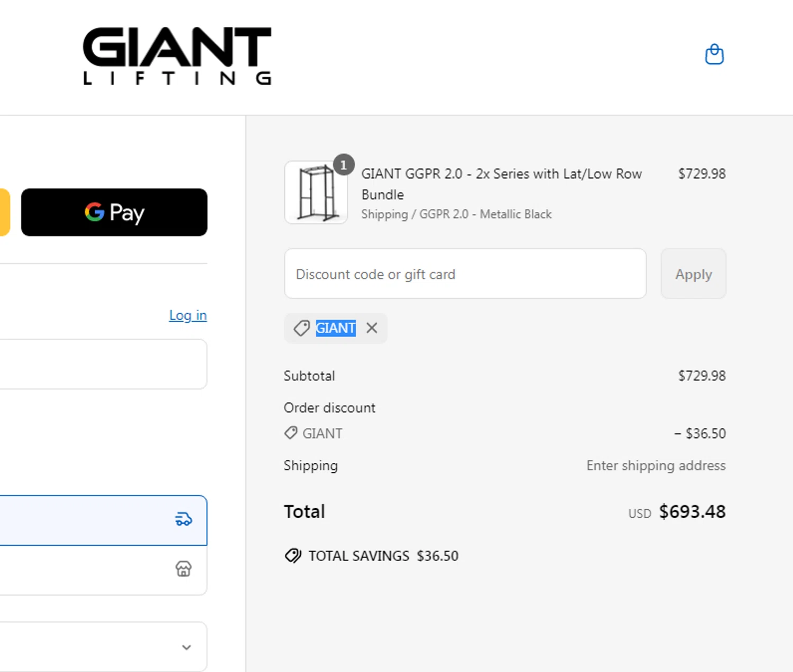Image resolution: width=793 pixels, height=672 pixels.
Task: Click the discount amount − $36.50
Action: pyautogui.click(x=700, y=433)
